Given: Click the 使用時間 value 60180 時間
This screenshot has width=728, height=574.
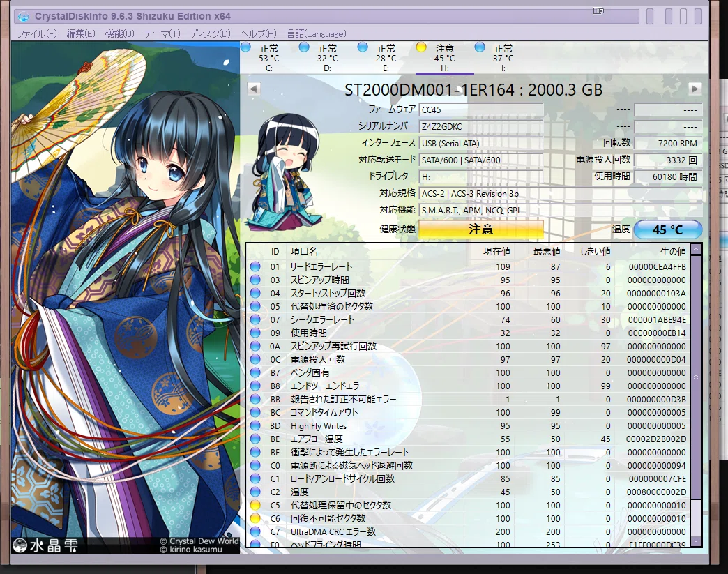Looking at the screenshot, I should [668, 176].
